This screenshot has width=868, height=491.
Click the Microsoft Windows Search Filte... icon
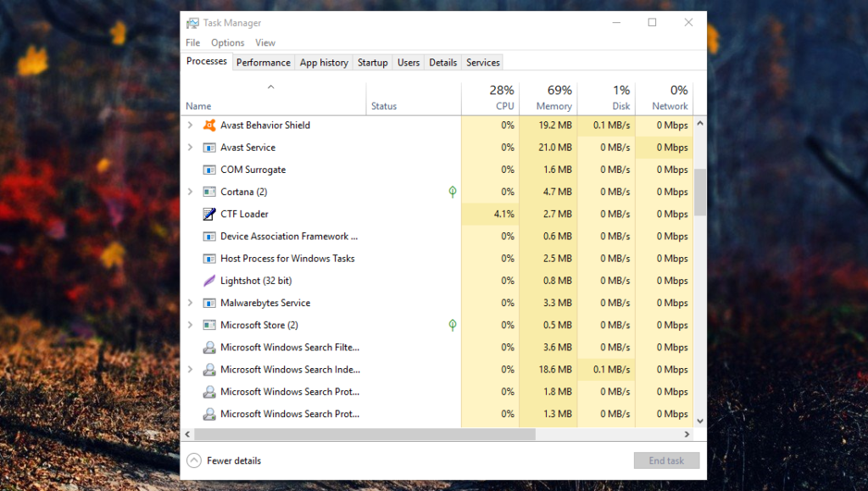pos(209,347)
